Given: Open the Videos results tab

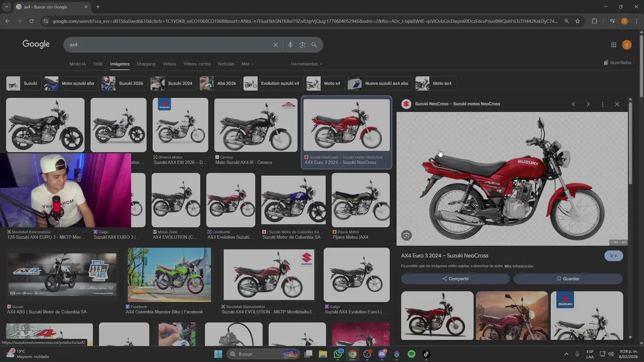Looking at the screenshot, I should pyautogui.click(x=170, y=64).
